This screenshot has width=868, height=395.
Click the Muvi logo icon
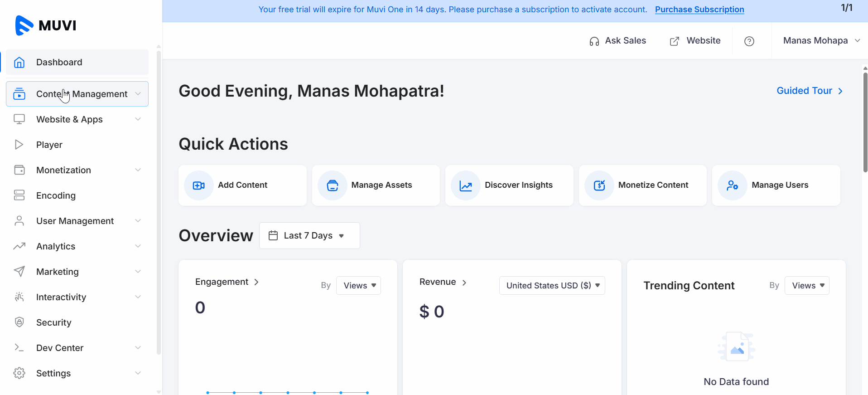point(24,25)
